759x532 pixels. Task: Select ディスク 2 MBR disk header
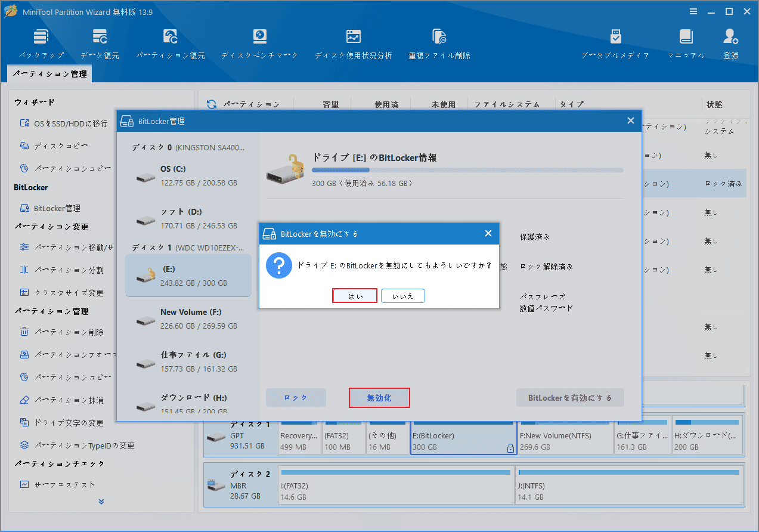pyautogui.click(x=241, y=485)
